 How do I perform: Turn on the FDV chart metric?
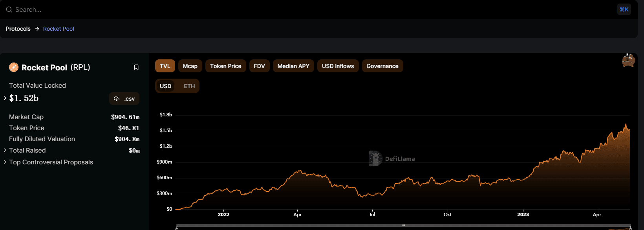pos(259,66)
